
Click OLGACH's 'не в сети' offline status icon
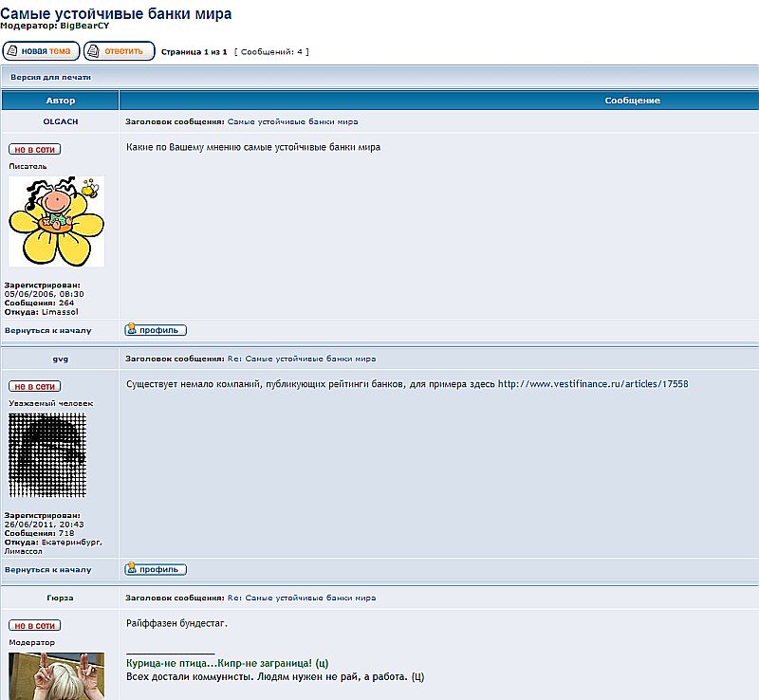(35, 149)
